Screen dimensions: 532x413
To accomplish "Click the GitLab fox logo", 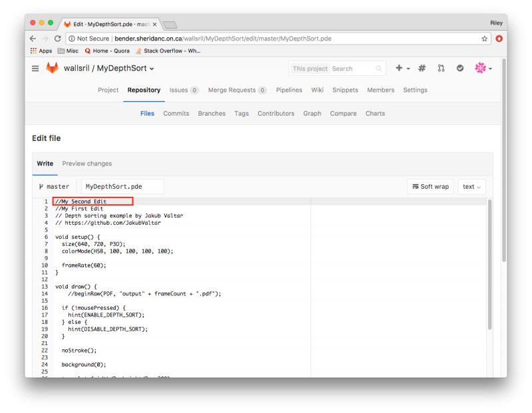I will tap(53, 69).
